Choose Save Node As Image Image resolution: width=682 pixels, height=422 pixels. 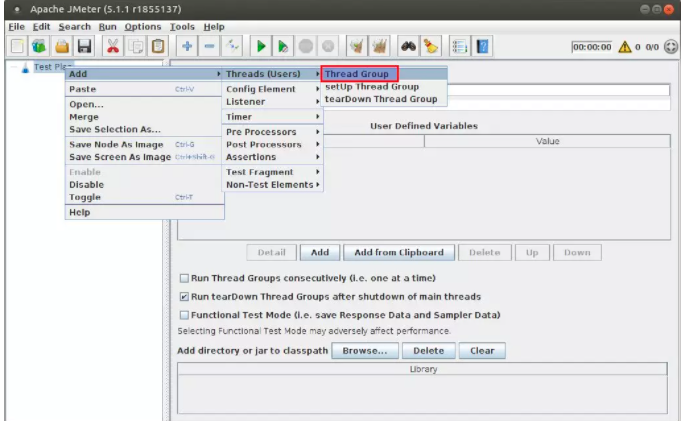tap(144, 144)
